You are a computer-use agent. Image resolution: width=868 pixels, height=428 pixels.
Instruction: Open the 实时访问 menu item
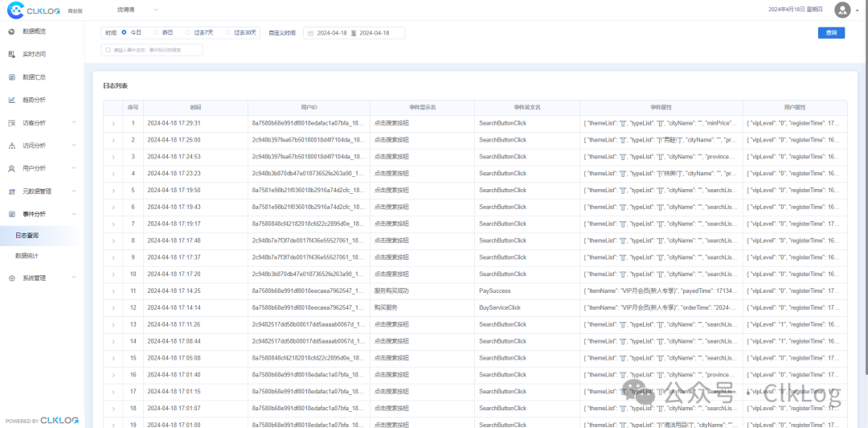click(35, 55)
